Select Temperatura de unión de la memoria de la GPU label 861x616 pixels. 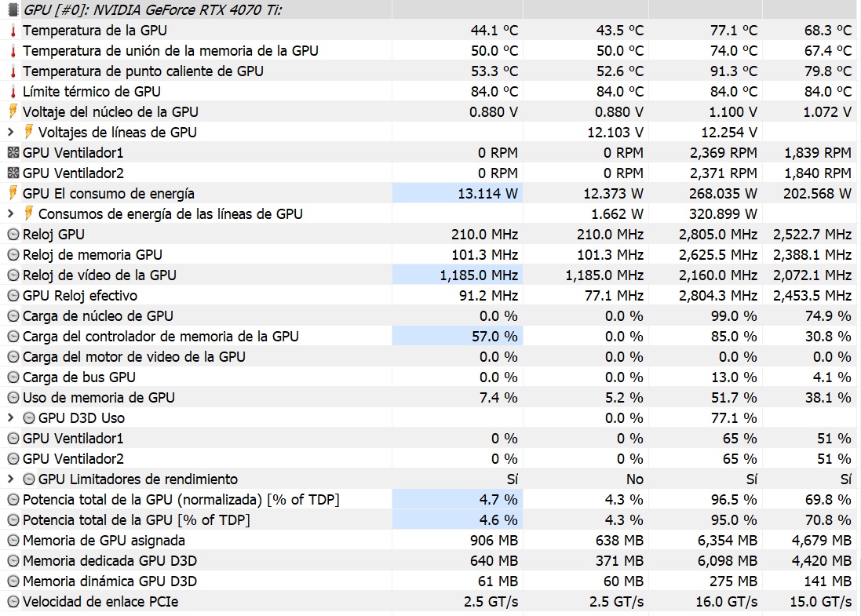click(171, 50)
